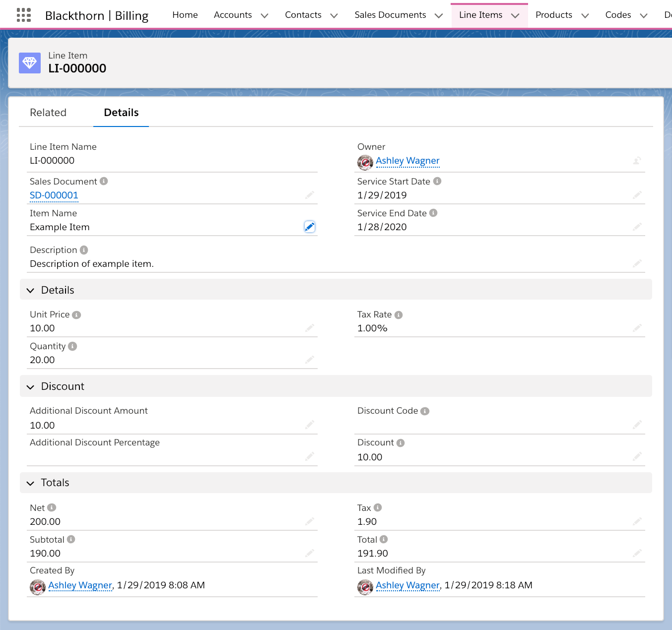Show Discount help info icon

click(x=401, y=443)
